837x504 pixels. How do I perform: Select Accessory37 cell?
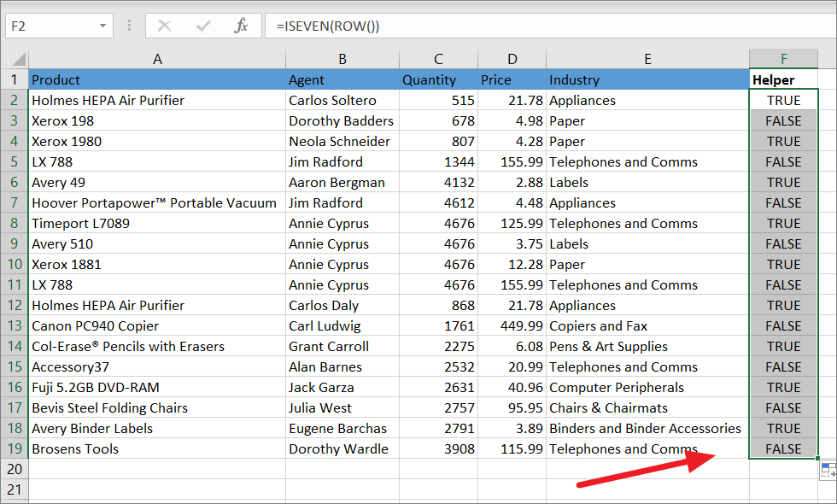pos(157,366)
